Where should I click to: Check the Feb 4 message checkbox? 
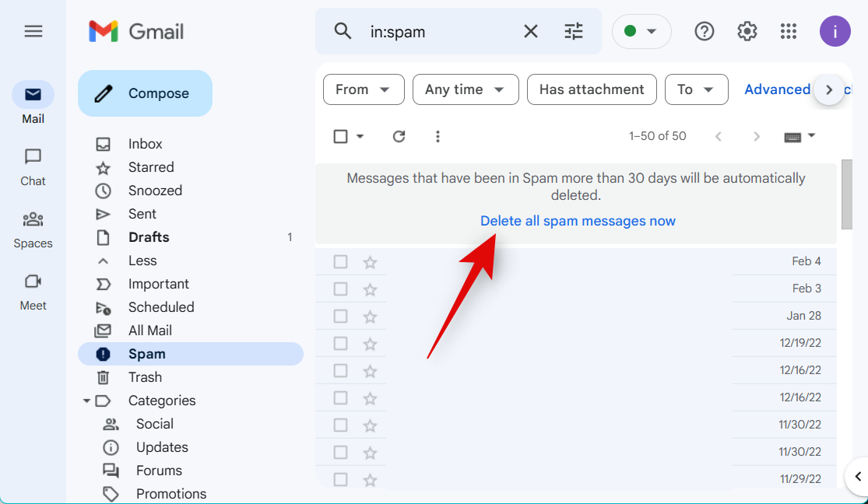[340, 261]
